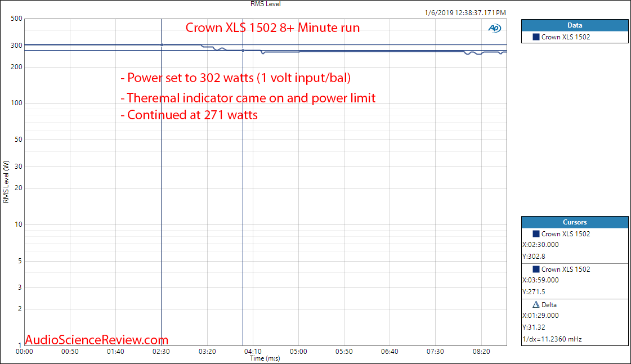Select the 1/dx=11.2360 mHz value
Viewport: 631px width, 364px height.
552,339
